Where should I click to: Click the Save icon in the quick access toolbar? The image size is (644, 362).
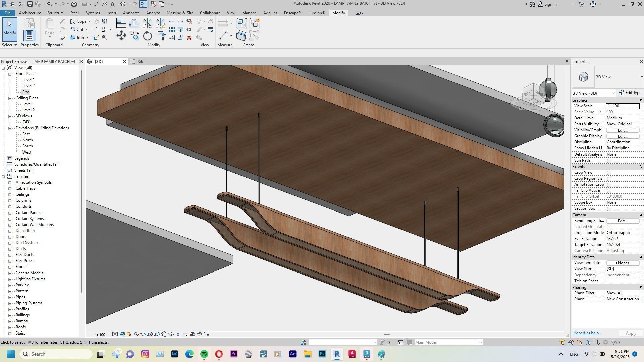coord(30,4)
